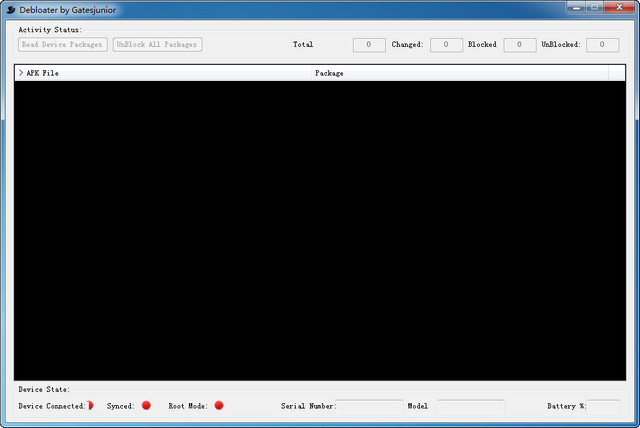Click the red Root Mode status indicator
The height and width of the screenshot is (428, 640).
pos(219,406)
